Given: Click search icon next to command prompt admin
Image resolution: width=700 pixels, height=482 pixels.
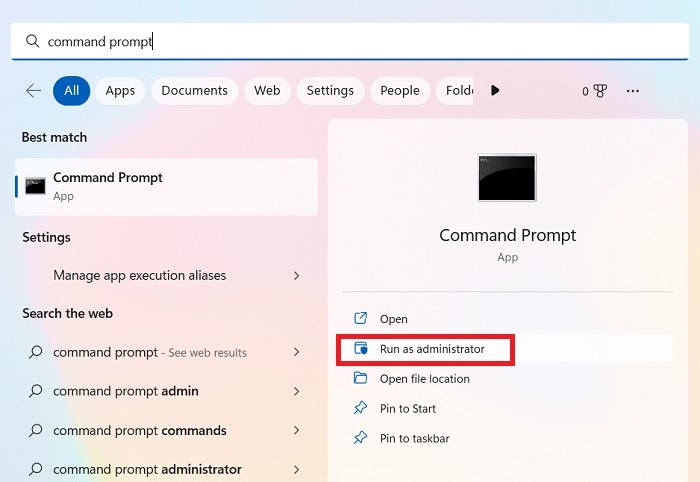Looking at the screenshot, I should click(x=35, y=391).
